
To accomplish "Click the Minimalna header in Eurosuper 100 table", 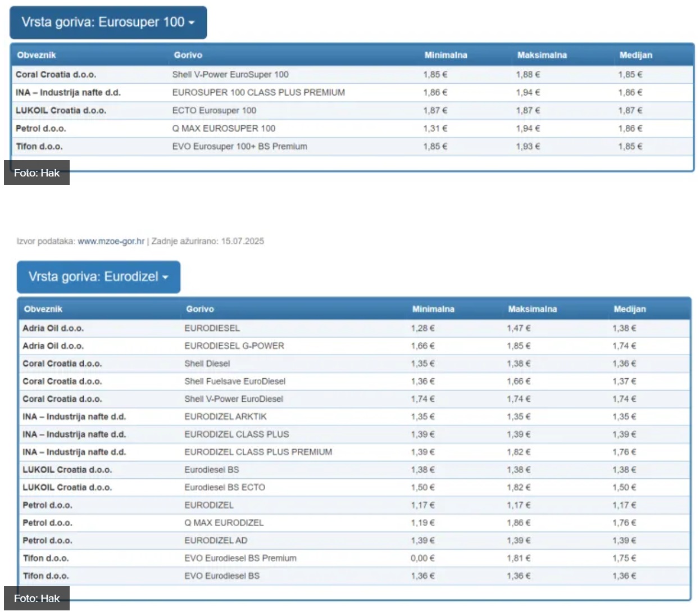I will pos(446,55).
